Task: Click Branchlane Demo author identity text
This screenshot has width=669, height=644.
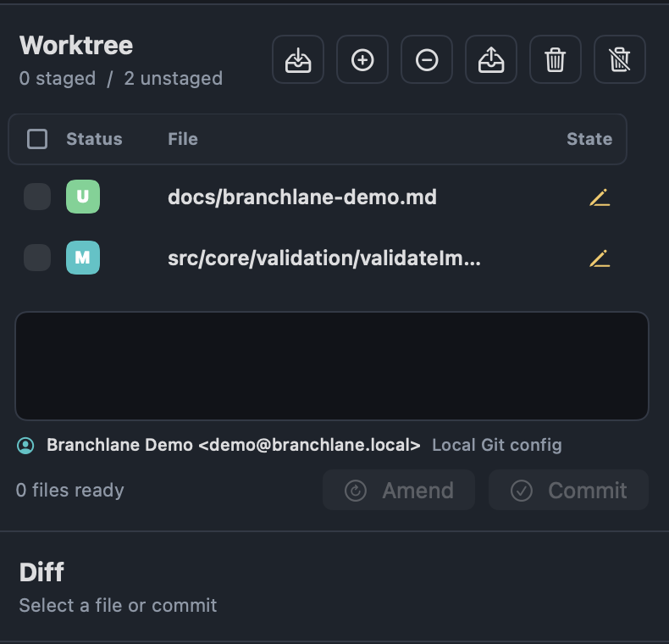Action: pos(234,445)
